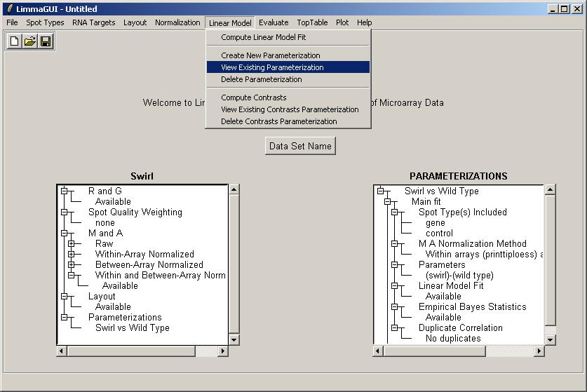Click the Open folder toolbar icon
This screenshot has height=392, width=587.
coord(30,41)
